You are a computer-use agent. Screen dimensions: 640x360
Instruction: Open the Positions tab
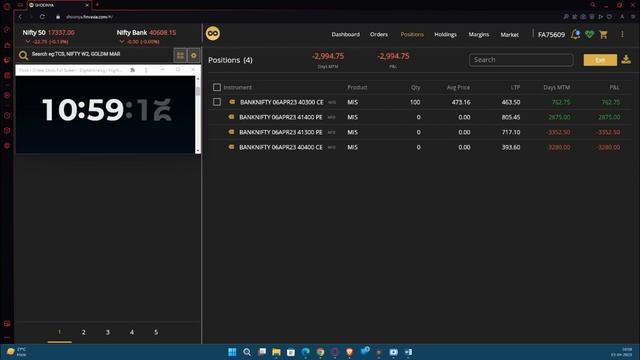point(412,34)
